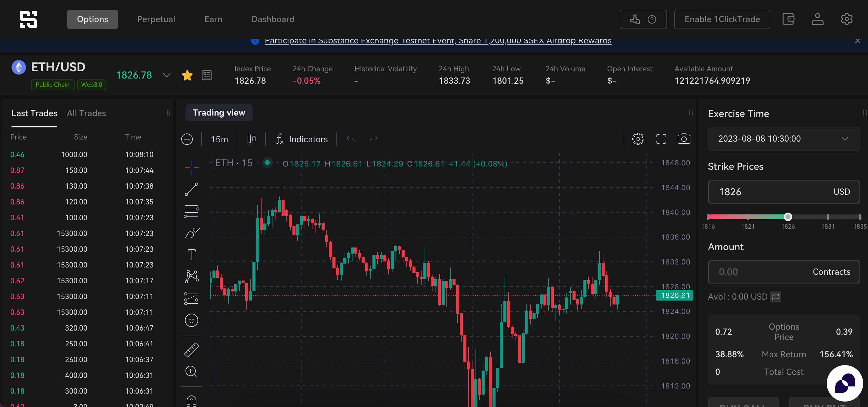868x407 pixels.
Task: Select the trend line drawing tool
Action: (x=192, y=189)
